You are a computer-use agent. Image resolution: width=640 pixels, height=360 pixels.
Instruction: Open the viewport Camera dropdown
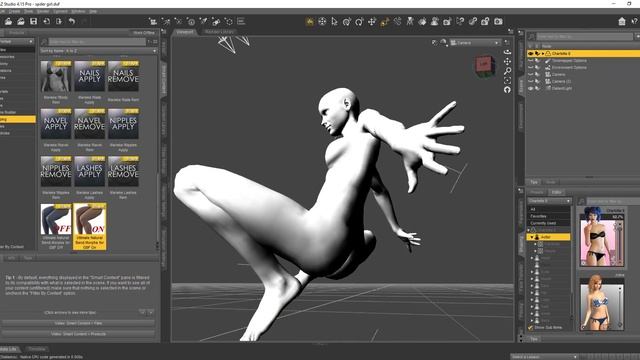point(475,42)
